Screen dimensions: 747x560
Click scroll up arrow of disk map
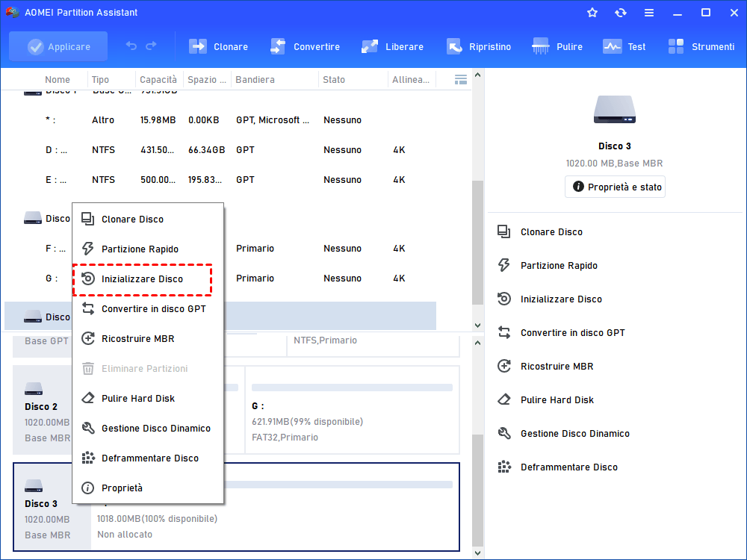pos(477,343)
